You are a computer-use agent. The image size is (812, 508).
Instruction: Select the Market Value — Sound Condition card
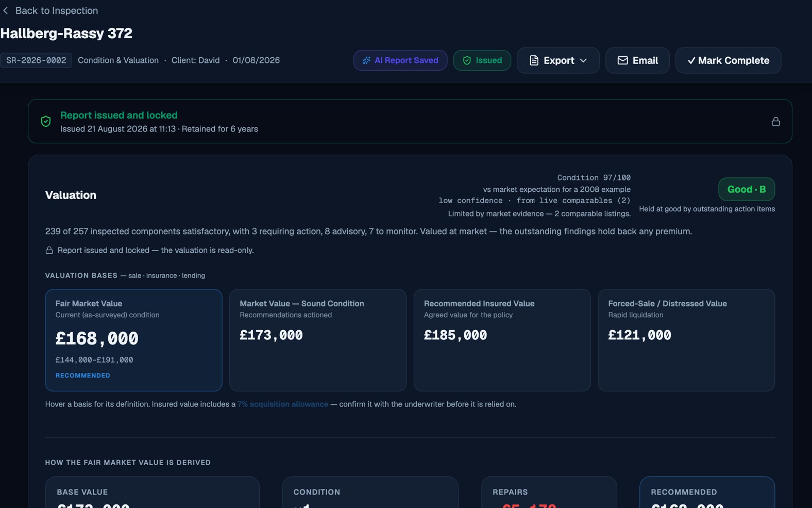tap(318, 340)
